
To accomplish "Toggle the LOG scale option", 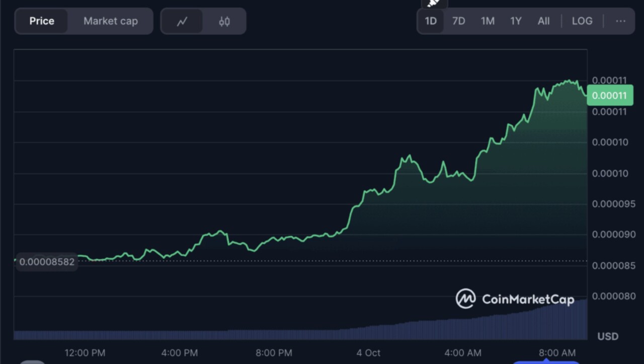I will [x=582, y=21].
